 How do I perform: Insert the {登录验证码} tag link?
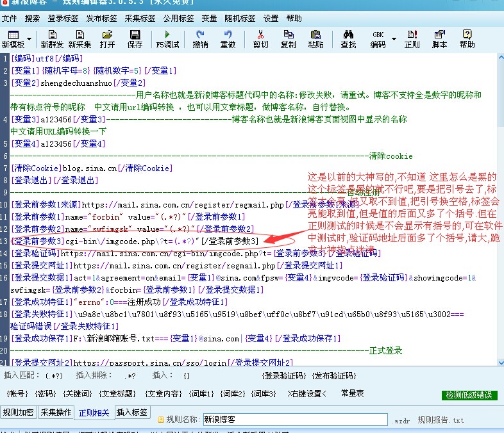click(x=284, y=375)
